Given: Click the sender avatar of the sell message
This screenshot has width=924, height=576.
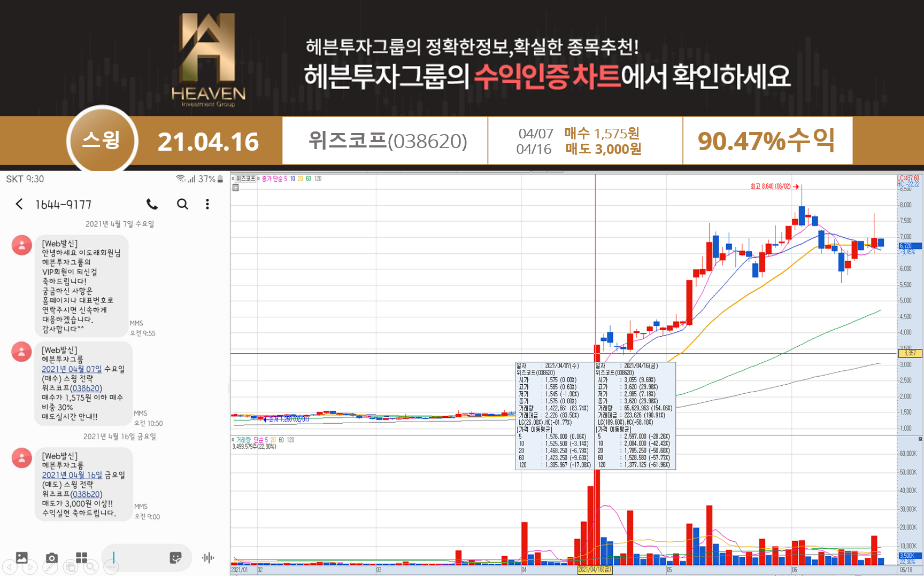Looking at the screenshot, I should pos(22,458).
